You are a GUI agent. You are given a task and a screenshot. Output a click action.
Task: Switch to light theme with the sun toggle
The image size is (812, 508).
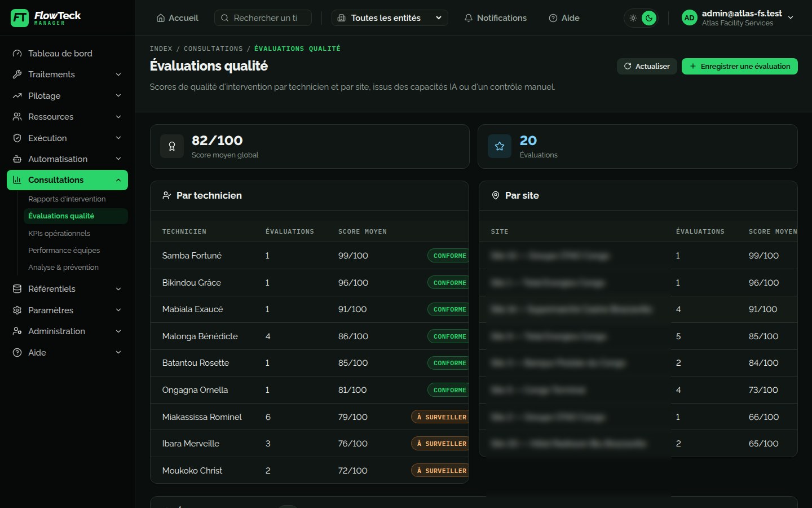point(633,18)
